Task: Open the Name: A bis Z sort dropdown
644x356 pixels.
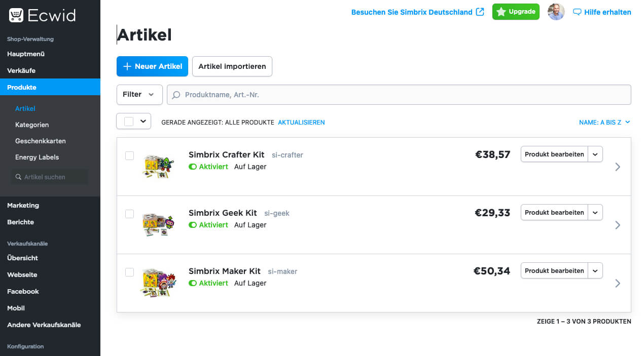Action: [604, 123]
